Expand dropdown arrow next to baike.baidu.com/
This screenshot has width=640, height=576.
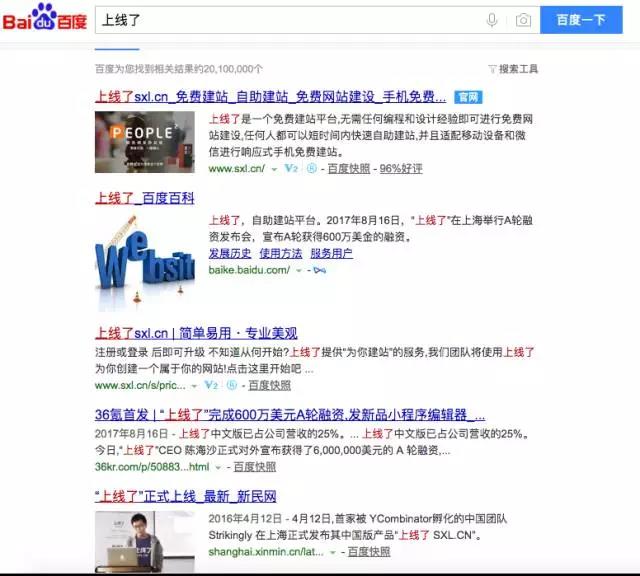299,271
